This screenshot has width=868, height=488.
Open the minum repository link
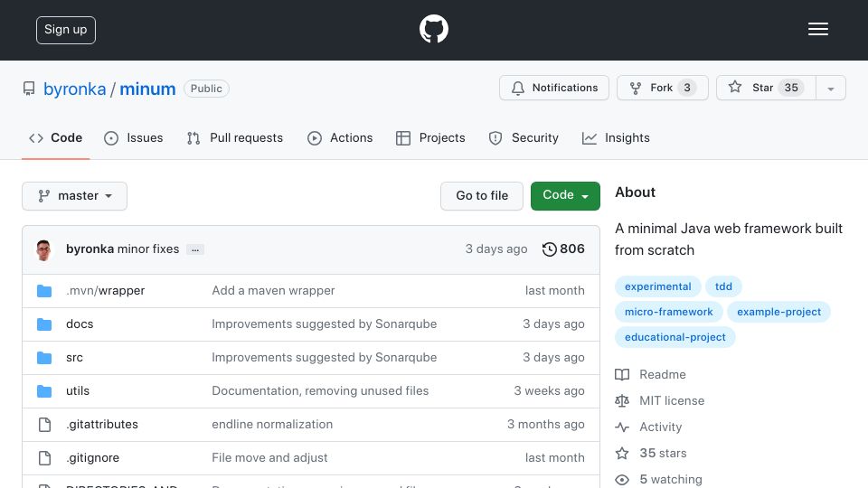[147, 89]
